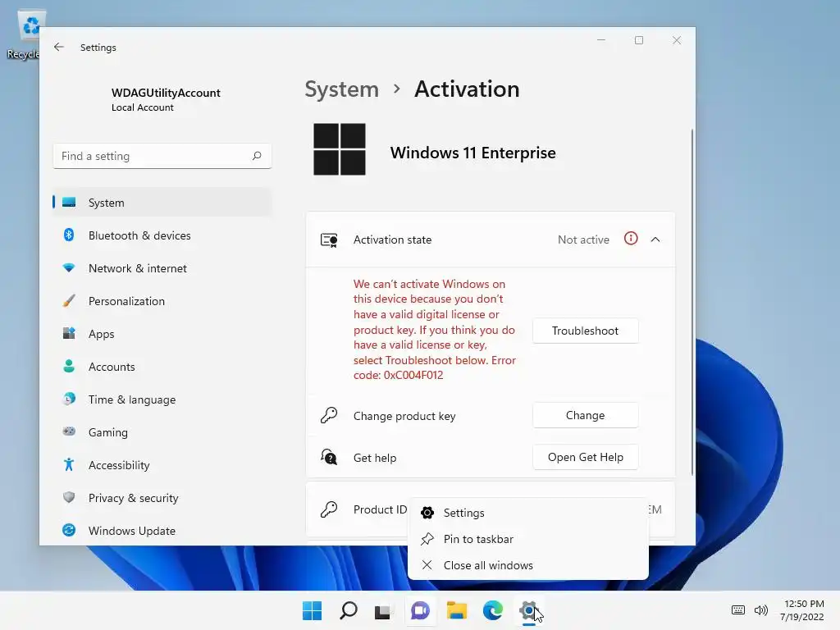Viewport: 840px width, 630px height.
Task: Open Gaming settings
Action: tap(162, 431)
